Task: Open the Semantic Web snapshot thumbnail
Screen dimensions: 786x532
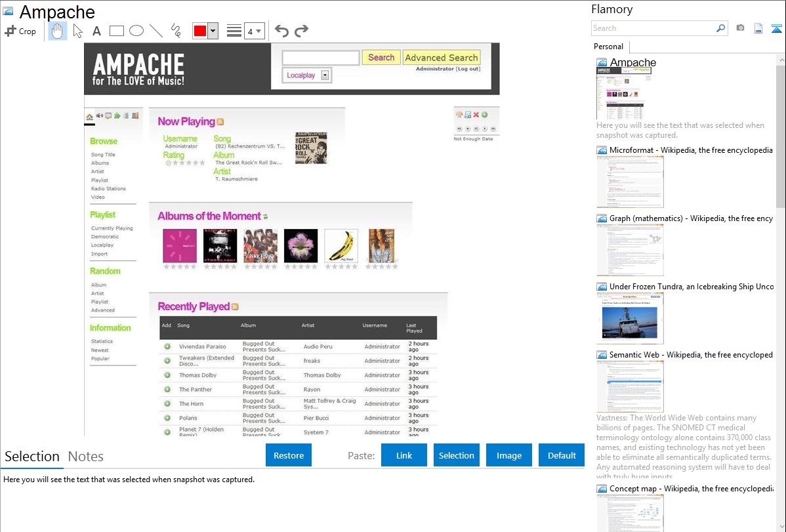Action: point(630,386)
